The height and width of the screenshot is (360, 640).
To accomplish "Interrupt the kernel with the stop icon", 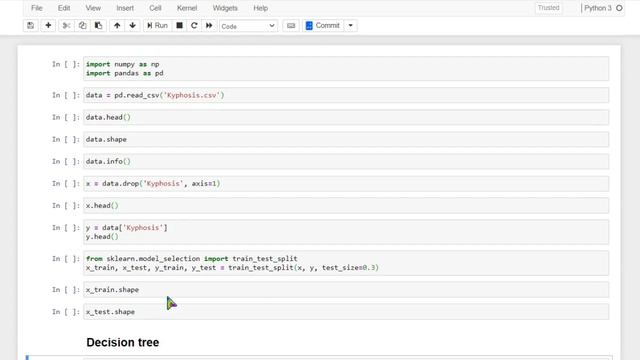I will coord(179,26).
